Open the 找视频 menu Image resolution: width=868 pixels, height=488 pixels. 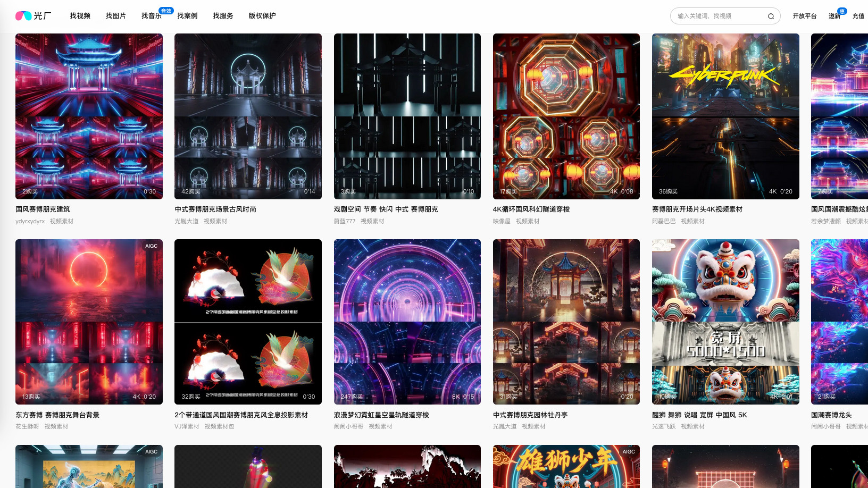click(80, 16)
